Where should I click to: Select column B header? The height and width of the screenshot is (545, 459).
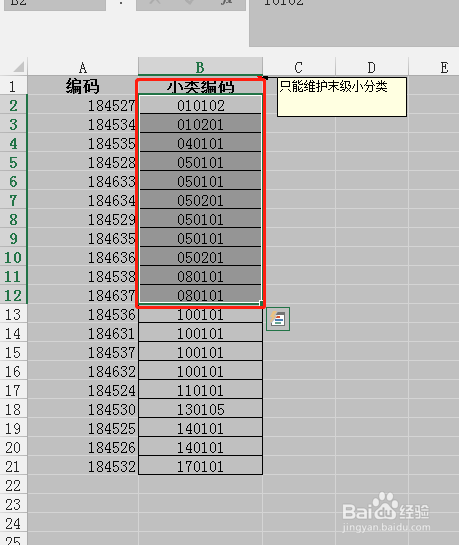200,67
